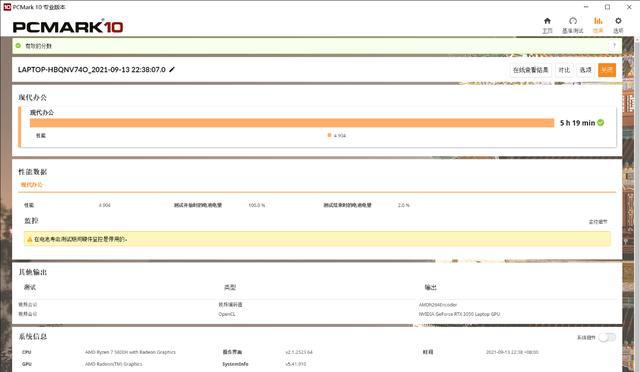
Task: Click the PCMark 10 title bar app icon
Action: pyautogui.click(x=7, y=7)
